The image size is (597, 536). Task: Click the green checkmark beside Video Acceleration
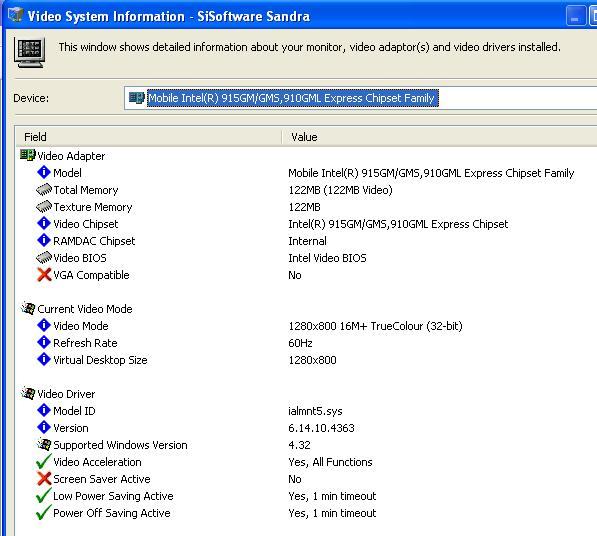pyautogui.click(x=43, y=462)
